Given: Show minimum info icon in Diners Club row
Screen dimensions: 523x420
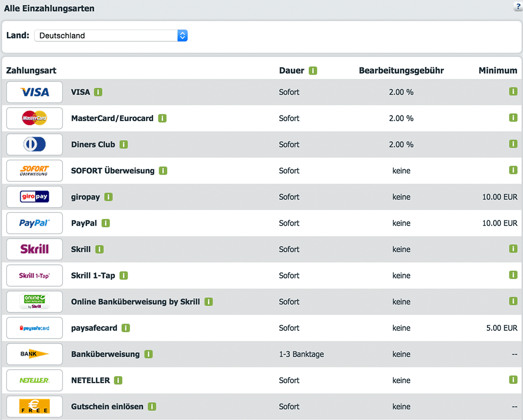Looking at the screenshot, I should coord(513,144).
